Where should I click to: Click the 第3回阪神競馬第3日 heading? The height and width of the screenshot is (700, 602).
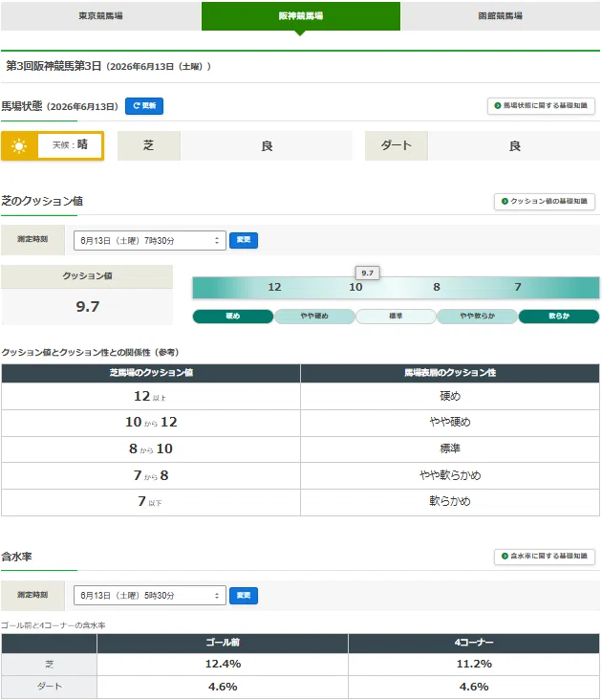coord(54,66)
